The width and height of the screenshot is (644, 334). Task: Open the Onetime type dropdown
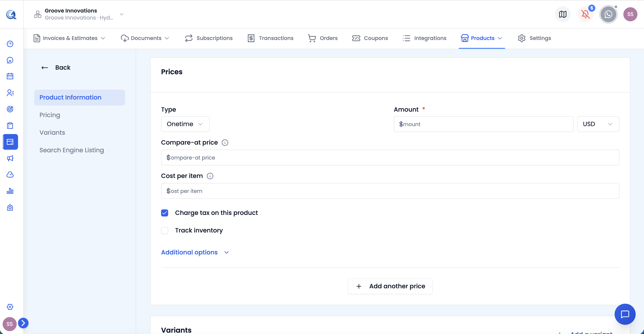[185, 124]
